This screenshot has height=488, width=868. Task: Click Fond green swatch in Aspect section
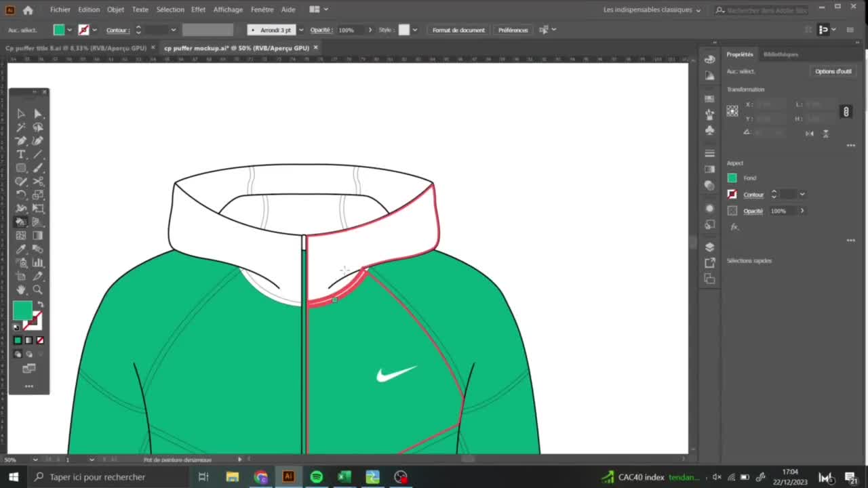point(732,178)
